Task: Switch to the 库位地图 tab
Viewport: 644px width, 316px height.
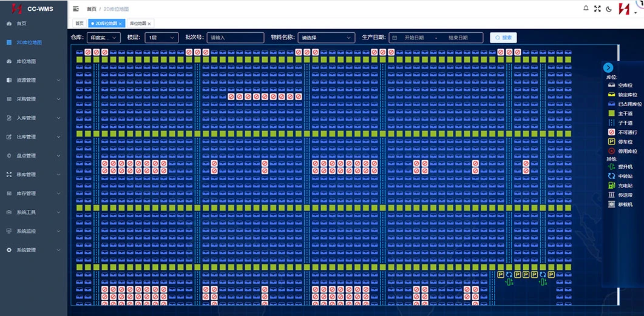Action: (138, 24)
